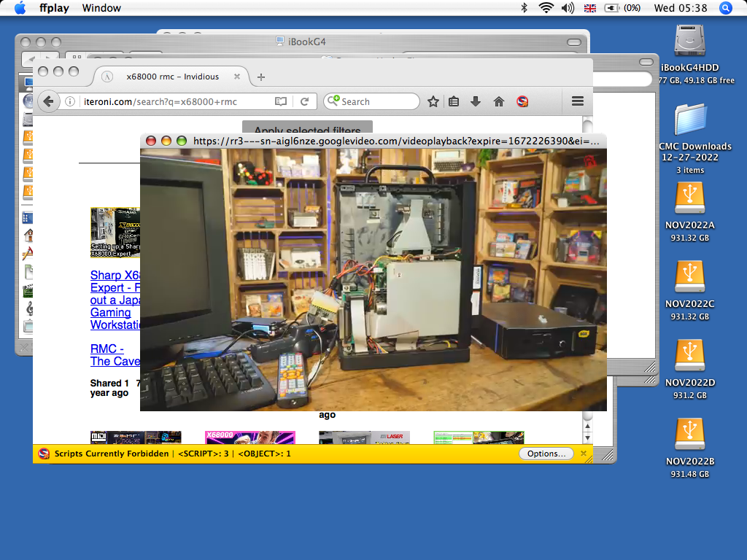
Task: Open a new browser tab
Action: tap(261, 77)
